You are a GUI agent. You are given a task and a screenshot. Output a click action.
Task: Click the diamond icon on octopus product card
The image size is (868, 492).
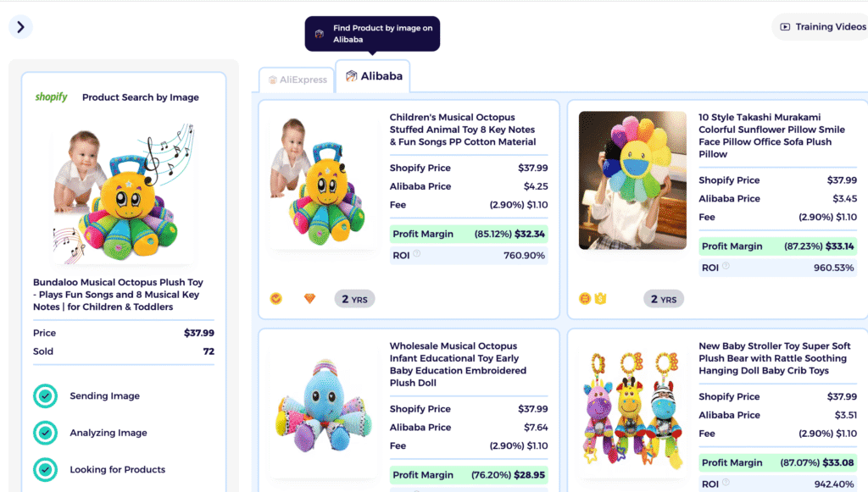(x=309, y=299)
